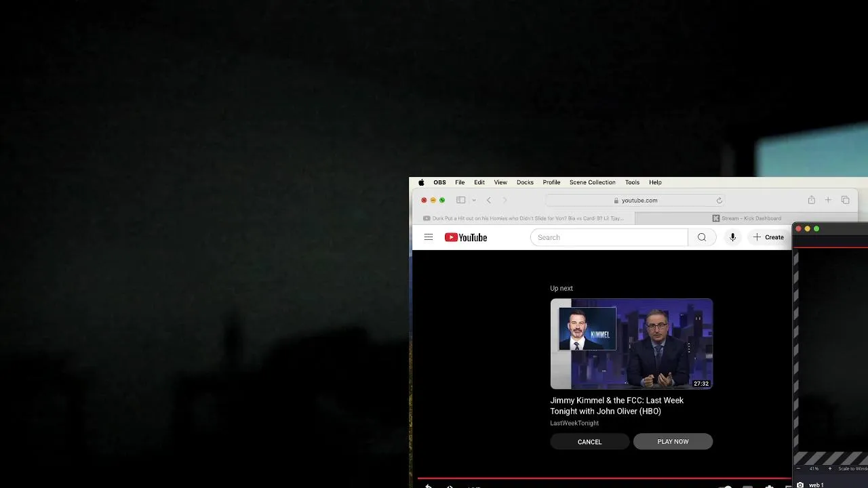The width and height of the screenshot is (868, 488).
Task: Click the YouTube Search field
Action: 609,237
